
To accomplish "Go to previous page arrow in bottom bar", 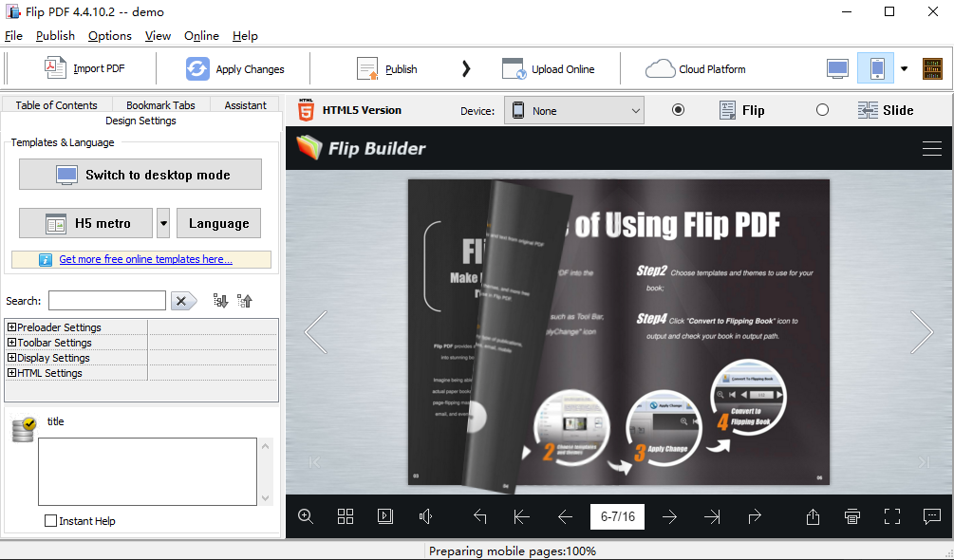I will tap(565, 517).
